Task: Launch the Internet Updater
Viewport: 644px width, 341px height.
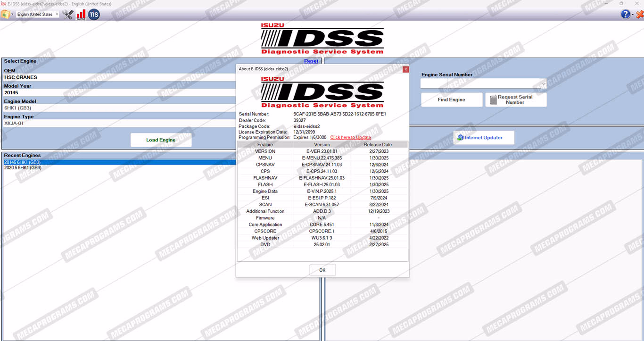Action: click(x=483, y=138)
